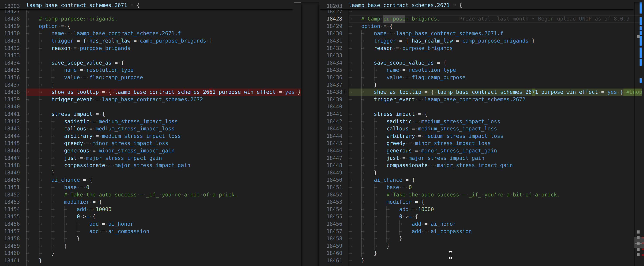Click the topmost blue marker in overview ruler
Viewport: 644px width, 266px height.
(x=640, y=7)
